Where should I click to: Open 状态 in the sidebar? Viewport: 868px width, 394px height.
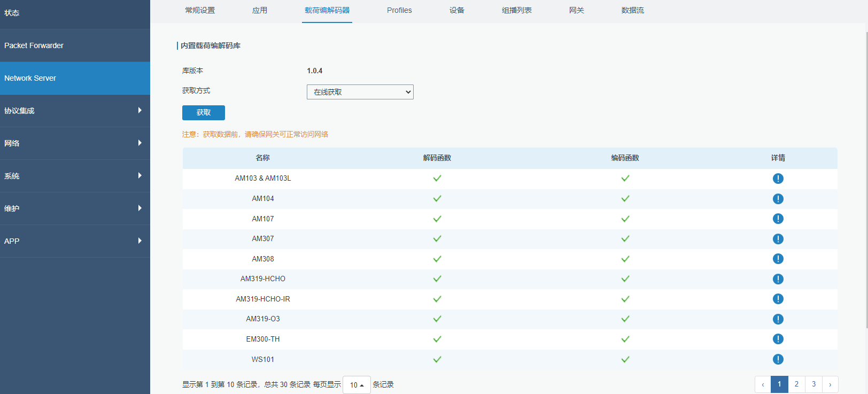tap(75, 13)
